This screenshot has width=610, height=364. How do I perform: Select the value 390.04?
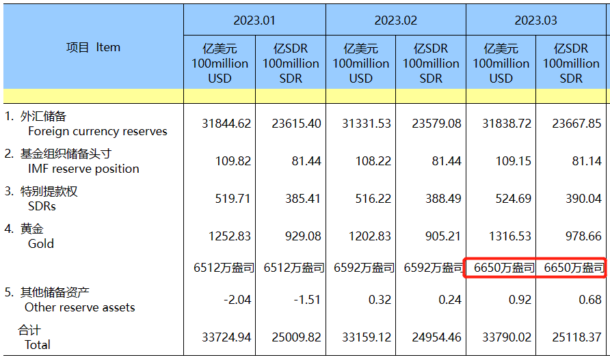point(583,199)
